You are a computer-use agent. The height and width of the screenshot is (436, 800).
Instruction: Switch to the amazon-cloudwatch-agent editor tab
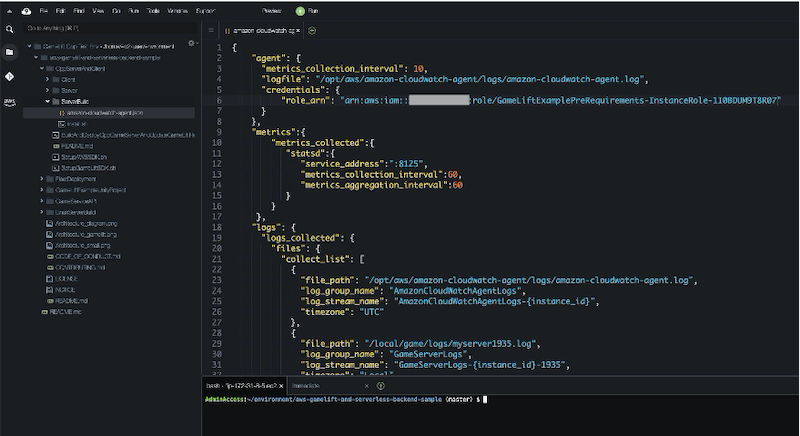[260, 31]
